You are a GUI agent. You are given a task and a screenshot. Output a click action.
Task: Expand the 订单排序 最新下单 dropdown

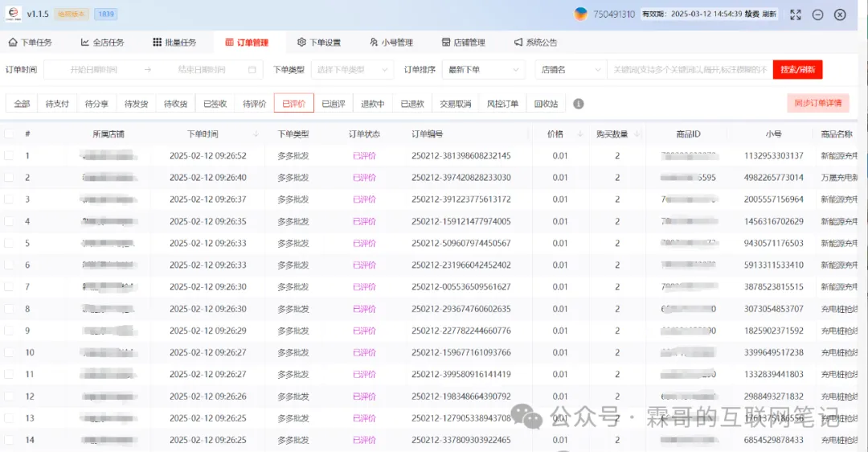[x=482, y=70]
